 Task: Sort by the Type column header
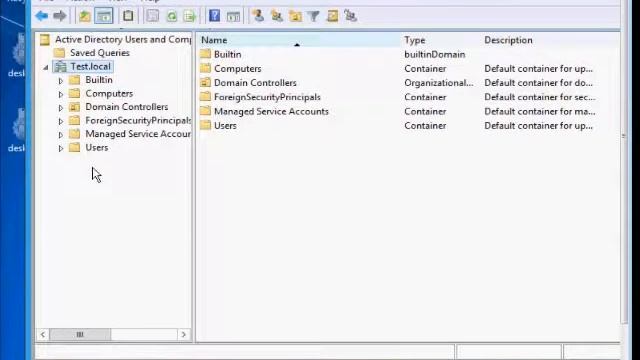pyautogui.click(x=440, y=40)
